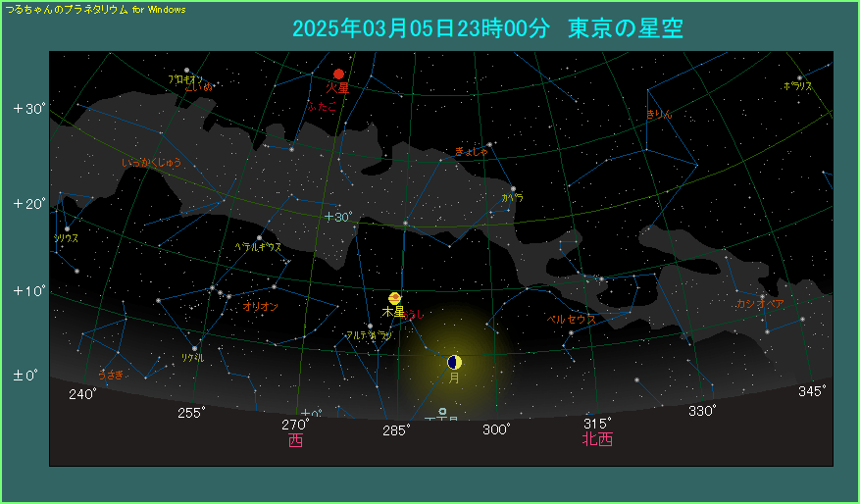The height and width of the screenshot is (504, 860).
Task: Click the Orion (オリオン) constellation label
Action: click(x=260, y=307)
